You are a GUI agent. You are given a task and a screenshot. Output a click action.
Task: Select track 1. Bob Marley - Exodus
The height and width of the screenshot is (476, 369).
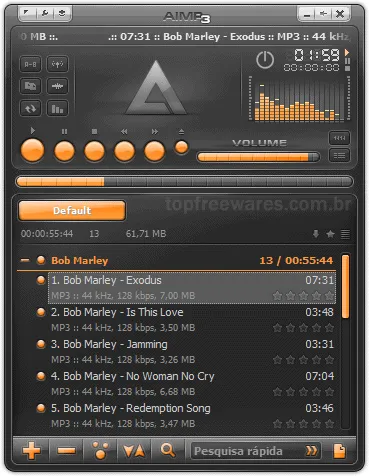[192, 288]
